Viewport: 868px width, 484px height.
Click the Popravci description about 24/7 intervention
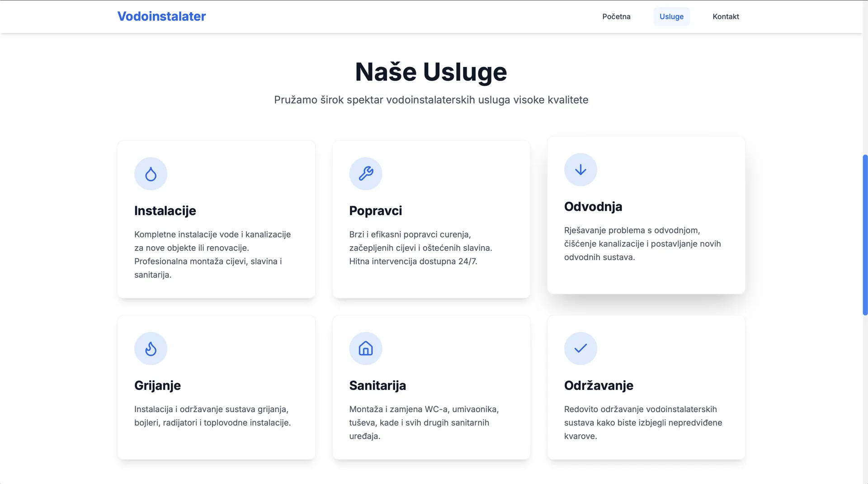[x=420, y=248]
